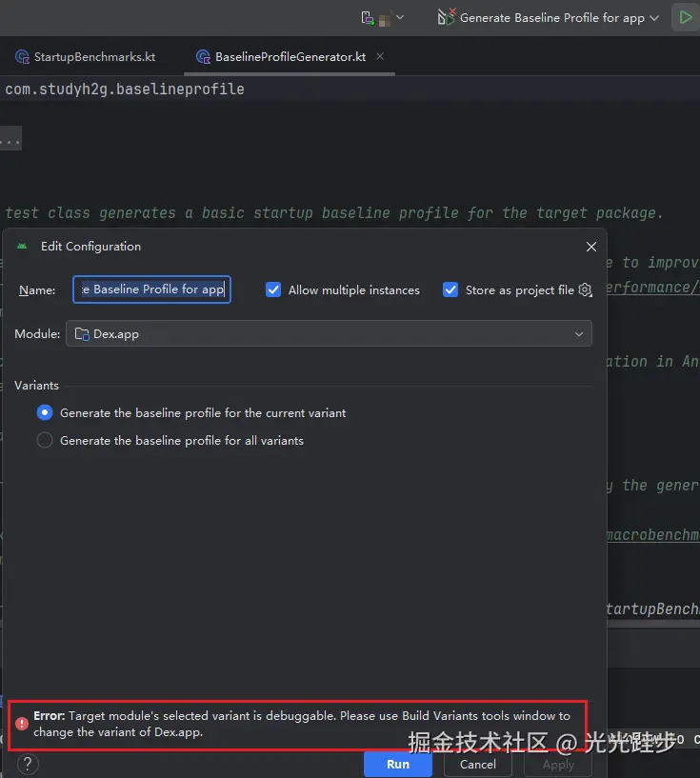The image size is (700, 778).
Task: Toggle Allow multiple instances checkbox
Action: point(273,289)
